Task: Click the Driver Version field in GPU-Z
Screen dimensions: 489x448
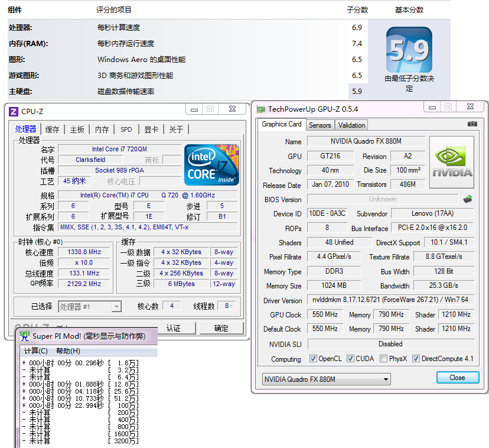Action: [390, 300]
